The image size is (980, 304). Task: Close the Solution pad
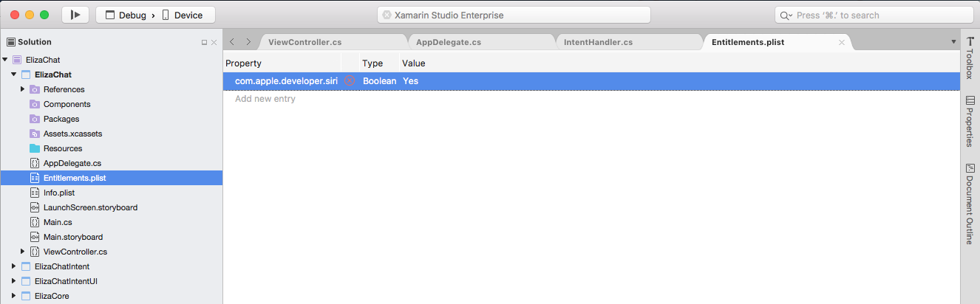pos(214,43)
